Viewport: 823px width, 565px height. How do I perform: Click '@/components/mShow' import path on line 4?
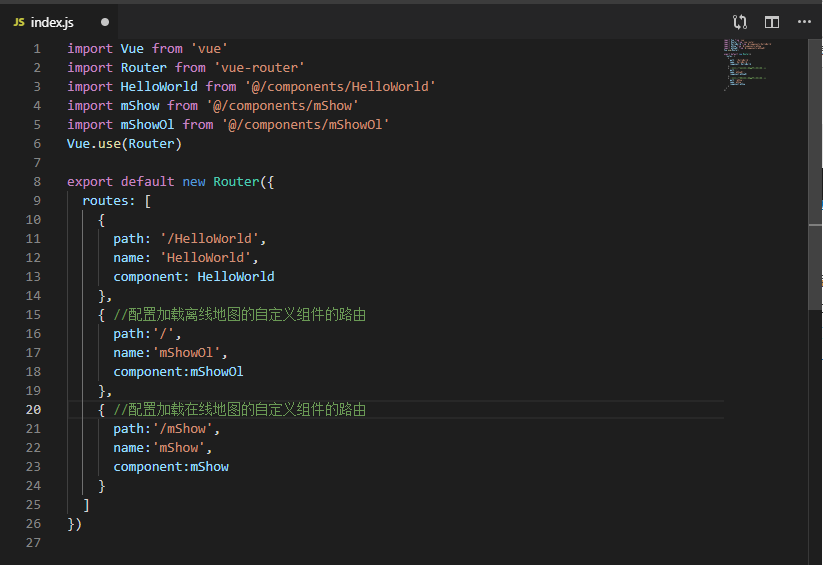pyautogui.click(x=282, y=106)
